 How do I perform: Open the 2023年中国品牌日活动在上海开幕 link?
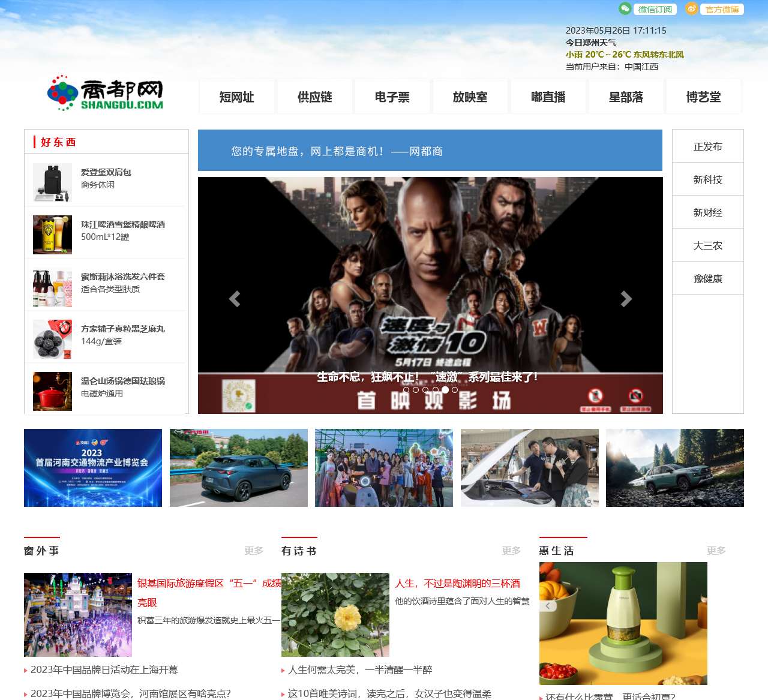[x=104, y=669]
